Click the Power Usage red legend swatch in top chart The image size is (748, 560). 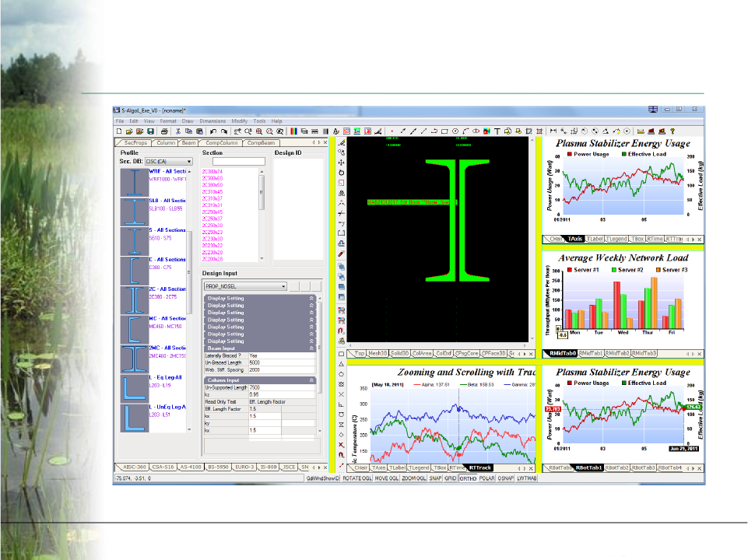[x=570, y=155]
